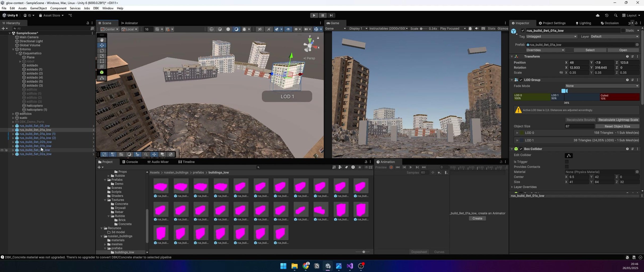Click the Game view debug bug icon

470,28
